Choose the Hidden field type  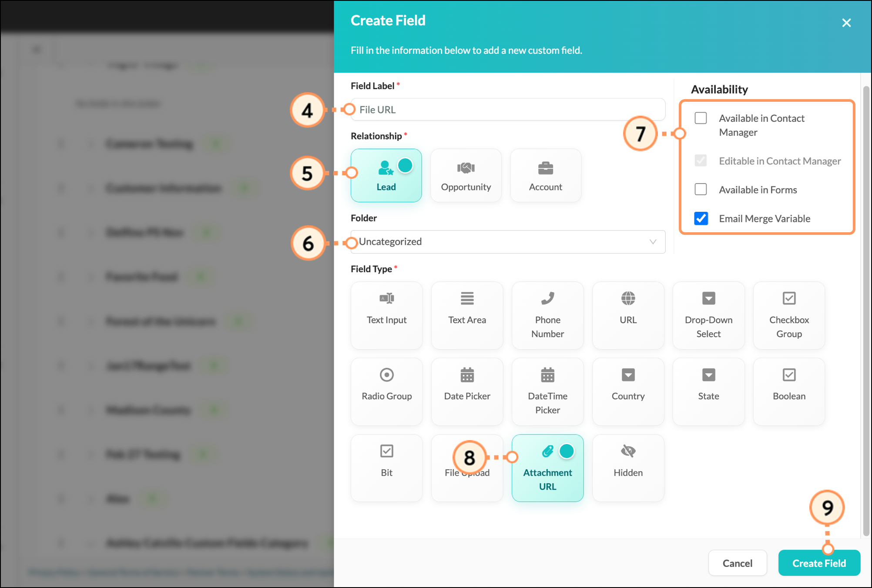click(628, 468)
